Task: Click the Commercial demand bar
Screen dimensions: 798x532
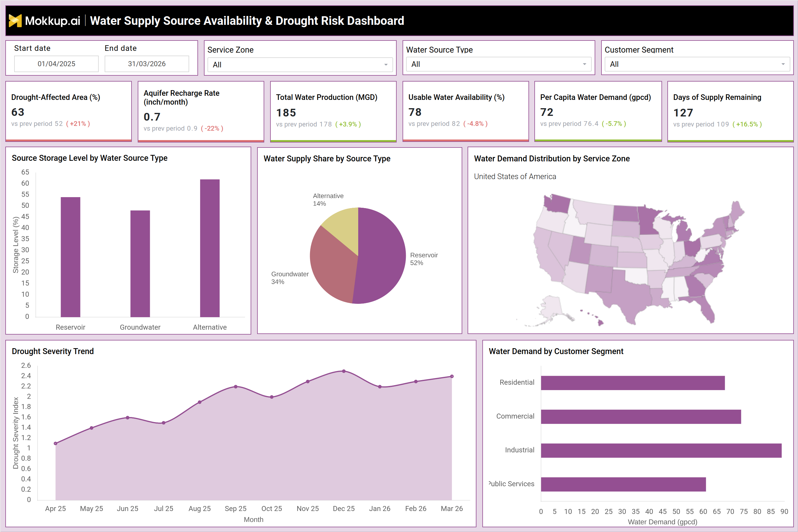Action: coord(641,417)
